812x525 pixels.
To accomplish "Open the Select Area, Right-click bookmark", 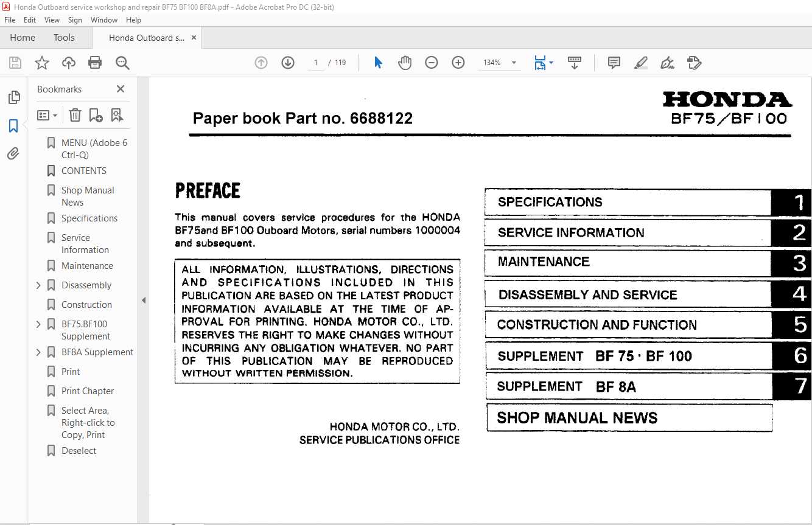I will (x=88, y=423).
